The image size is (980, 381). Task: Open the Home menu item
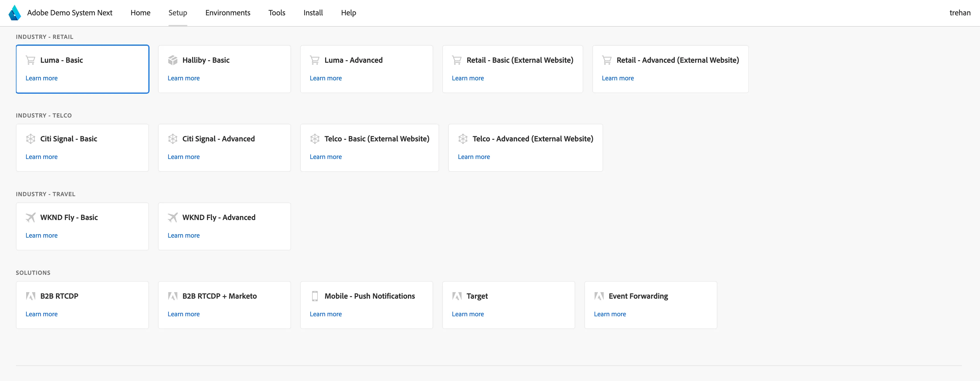pos(140,12)
